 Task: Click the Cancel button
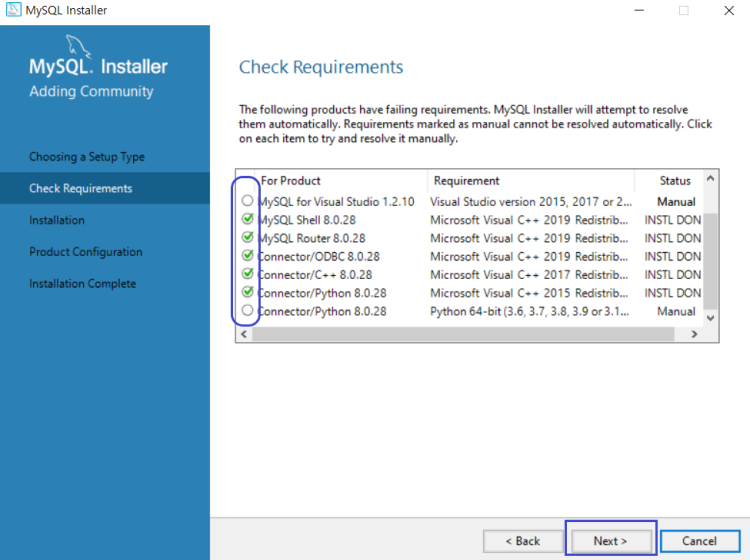(x=700, y=541)
